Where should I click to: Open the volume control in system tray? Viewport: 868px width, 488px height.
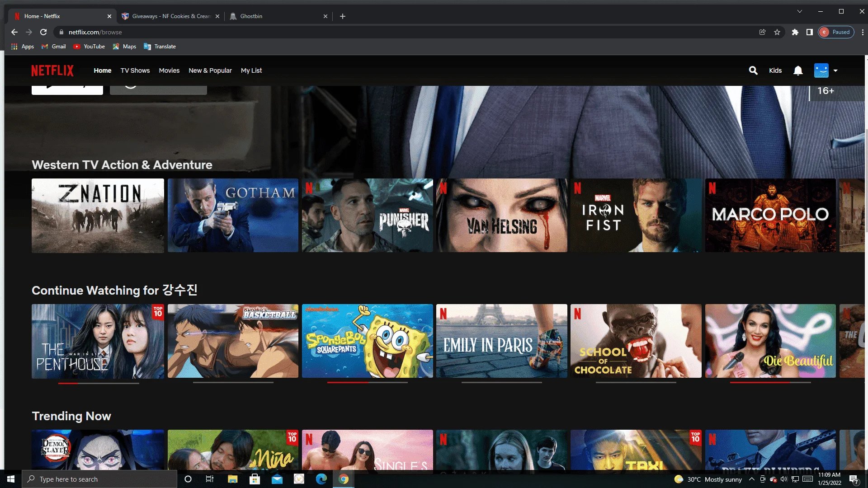(784, 479)
